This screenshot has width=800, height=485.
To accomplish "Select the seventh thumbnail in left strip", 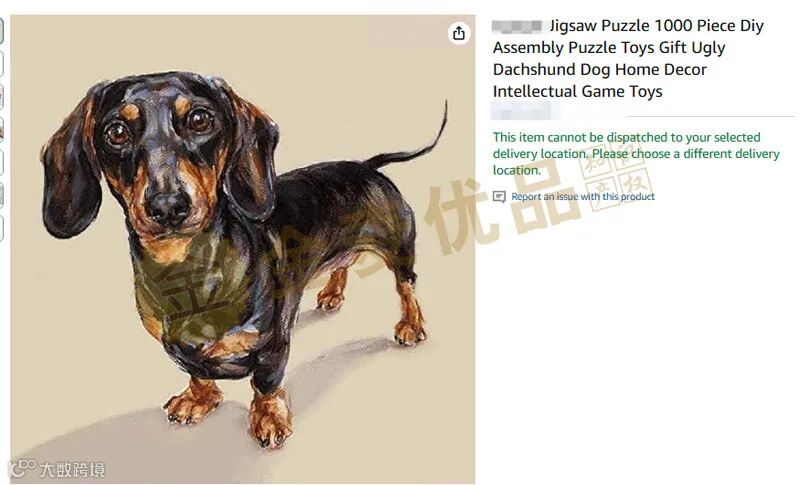I will coord(2,228).
